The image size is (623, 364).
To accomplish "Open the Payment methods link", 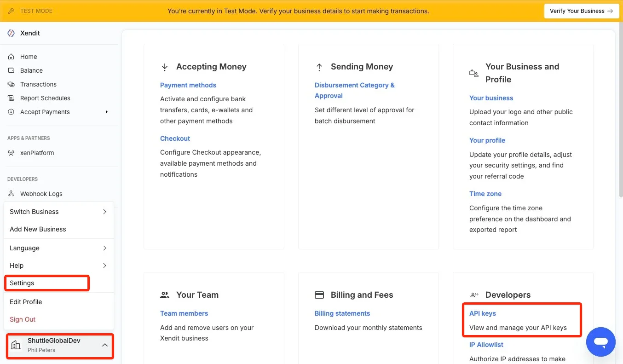I will (x=188, y=85).
